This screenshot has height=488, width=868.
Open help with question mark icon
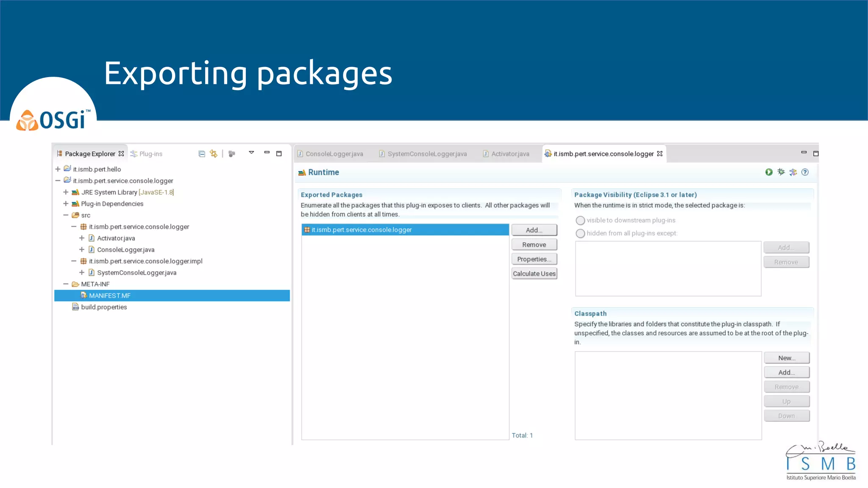(805, 172)
